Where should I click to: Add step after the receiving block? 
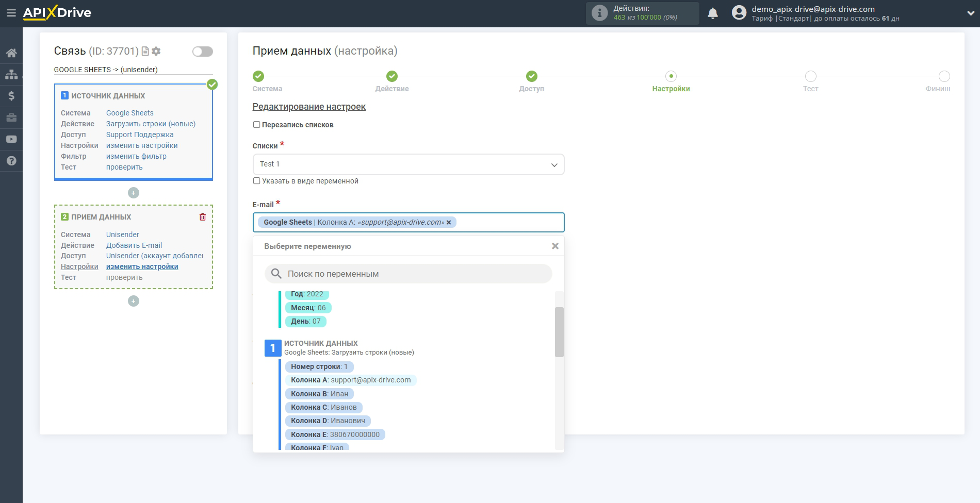pyautogui.click(x=134, y=301)
